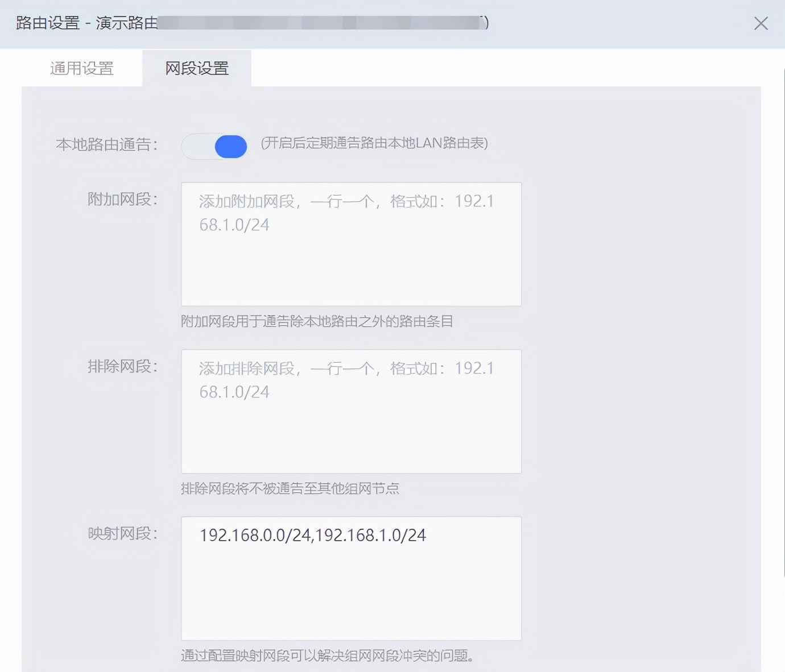Close the 路由设置 dialog
Image resolution: width=785 pixels, height=672 pixels.
(761, 23)
